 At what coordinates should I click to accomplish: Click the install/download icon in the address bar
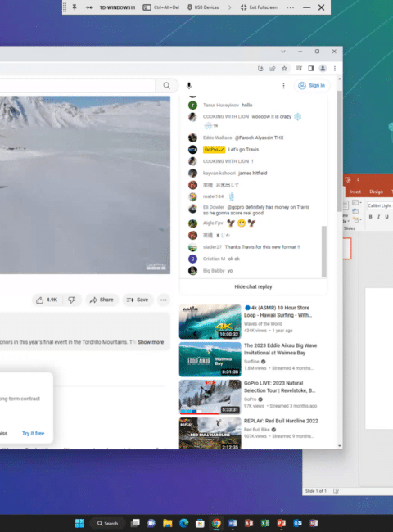click(x=260, y=69)
